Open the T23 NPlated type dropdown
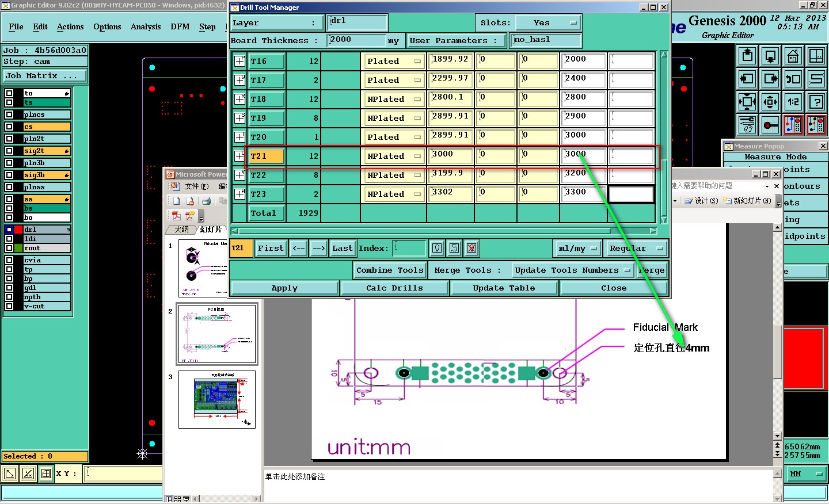This screenshot has height=504, width=829. point(394,194)
